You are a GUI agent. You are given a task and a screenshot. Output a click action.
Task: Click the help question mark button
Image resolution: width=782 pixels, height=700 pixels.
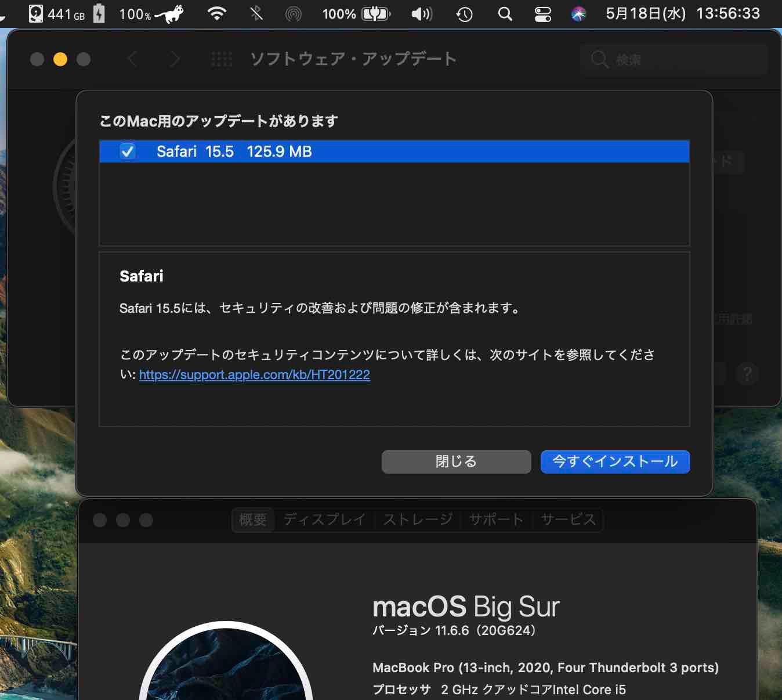tap(747, 373)
